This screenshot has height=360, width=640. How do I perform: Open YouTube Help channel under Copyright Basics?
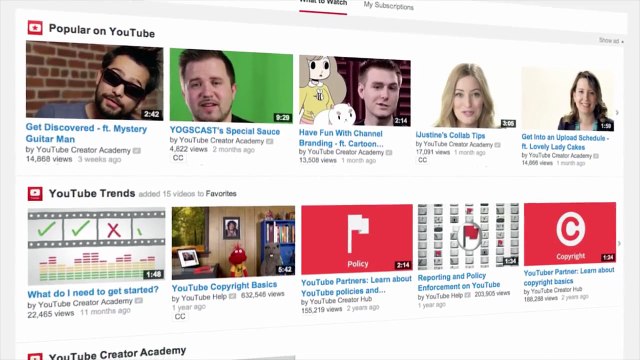tap(204, 297)
